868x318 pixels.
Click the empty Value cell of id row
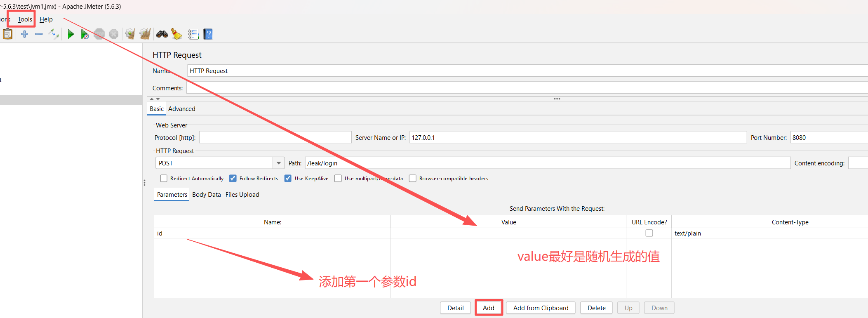(508, 233)
